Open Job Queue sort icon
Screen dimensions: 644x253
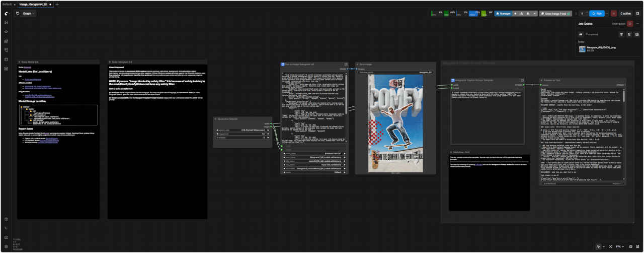coord(629,34)
